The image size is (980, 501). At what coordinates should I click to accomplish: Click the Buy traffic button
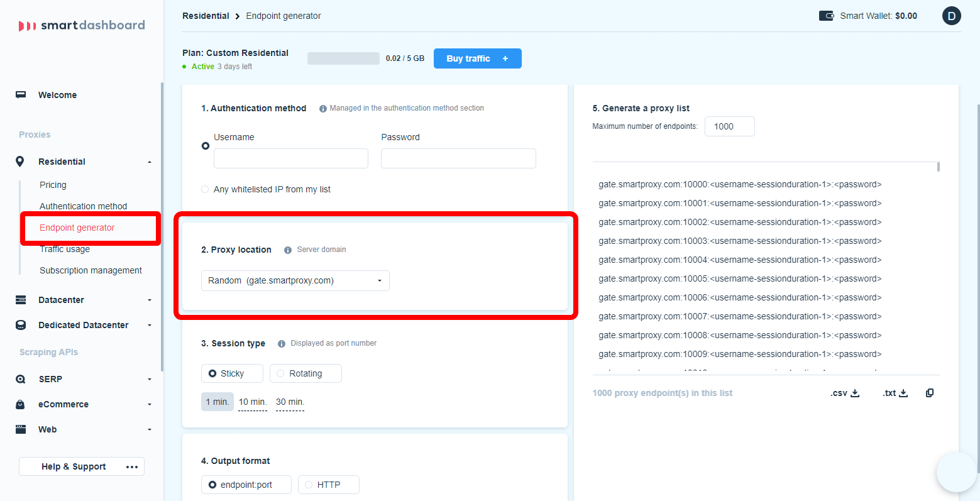point(478,58)
